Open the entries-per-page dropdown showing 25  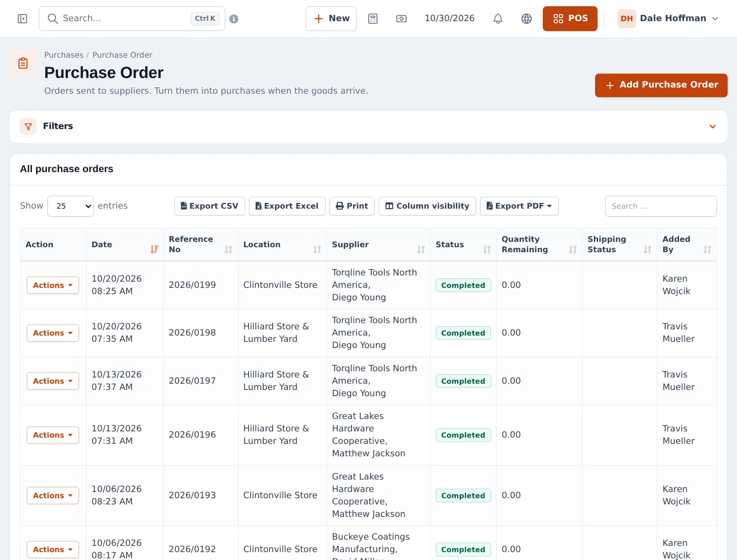(x=71, y=206)
